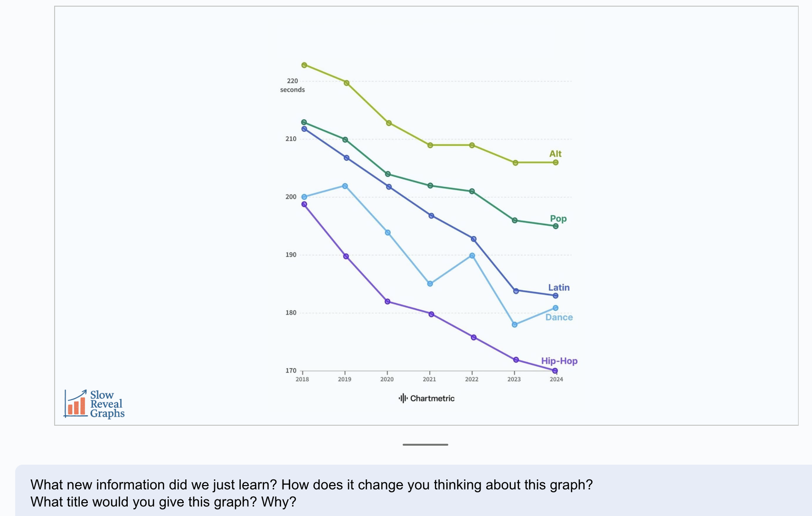Viewport: 812px width, 516px height.
Task: Click the Dance line's 2023 data point
Action: [x=515, y=325]
